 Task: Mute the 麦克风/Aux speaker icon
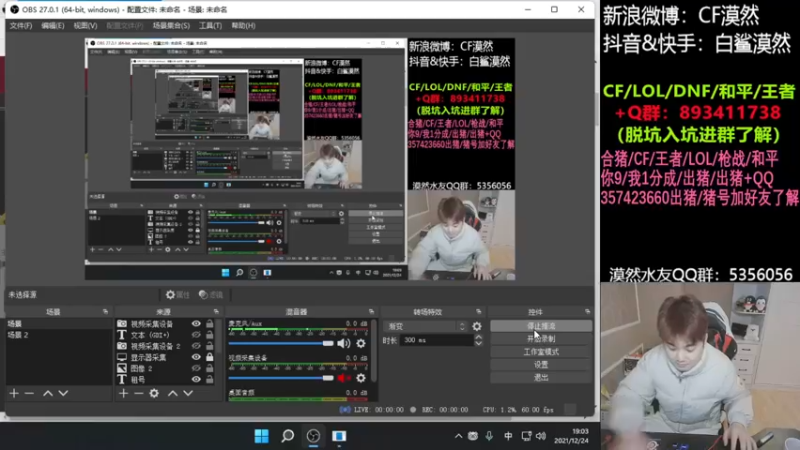[343, 343]
